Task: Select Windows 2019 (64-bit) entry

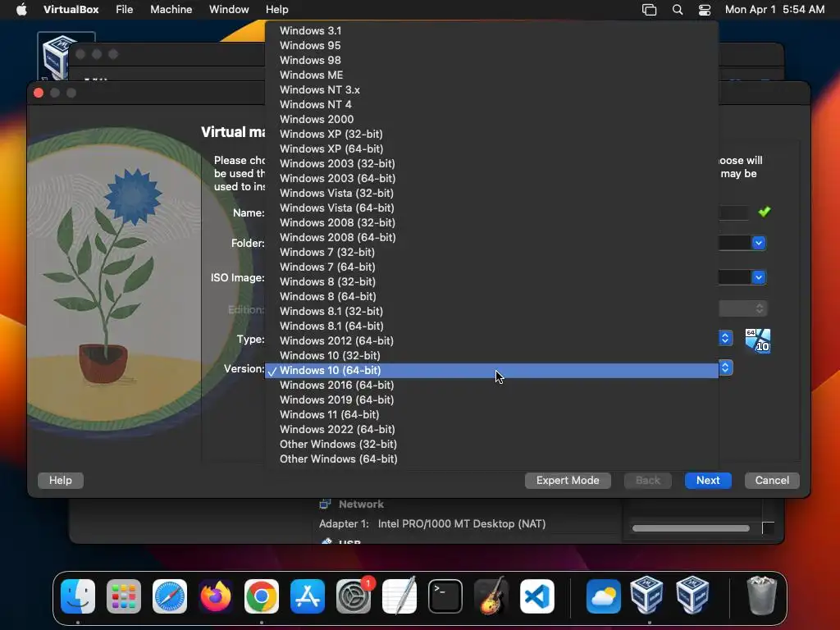Action: (x=491, y=400)
